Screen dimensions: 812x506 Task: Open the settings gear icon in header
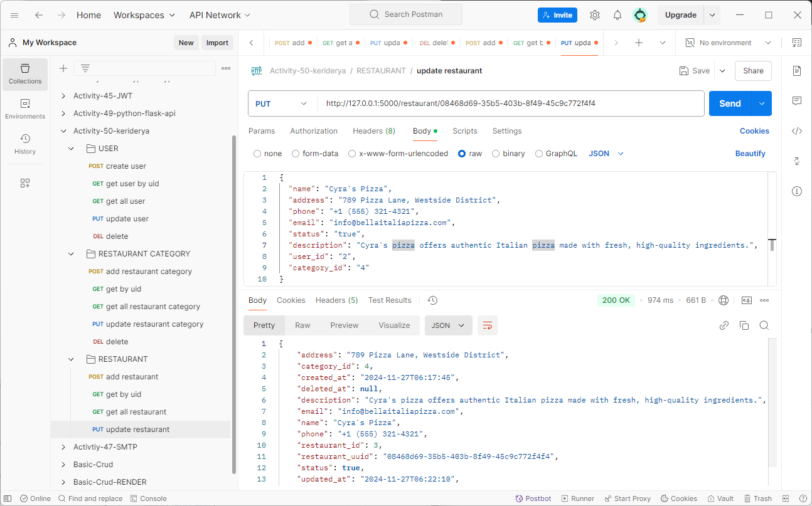point(595,15)
